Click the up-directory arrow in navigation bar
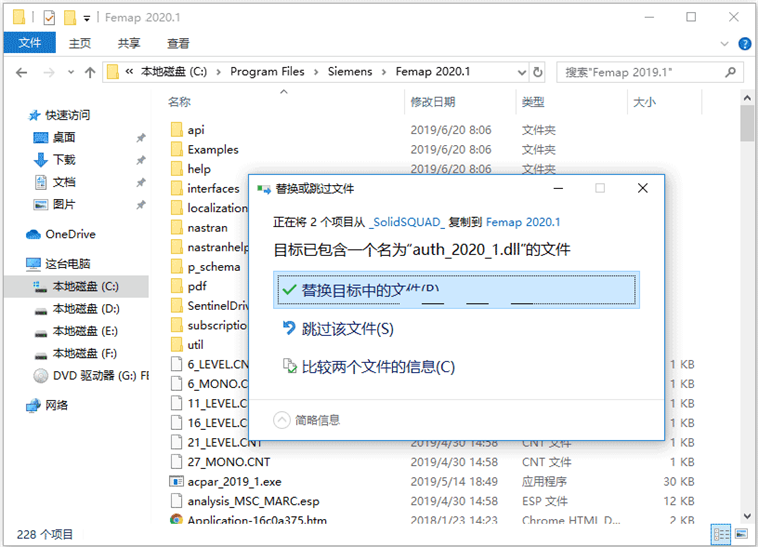 tap(90, 72)
